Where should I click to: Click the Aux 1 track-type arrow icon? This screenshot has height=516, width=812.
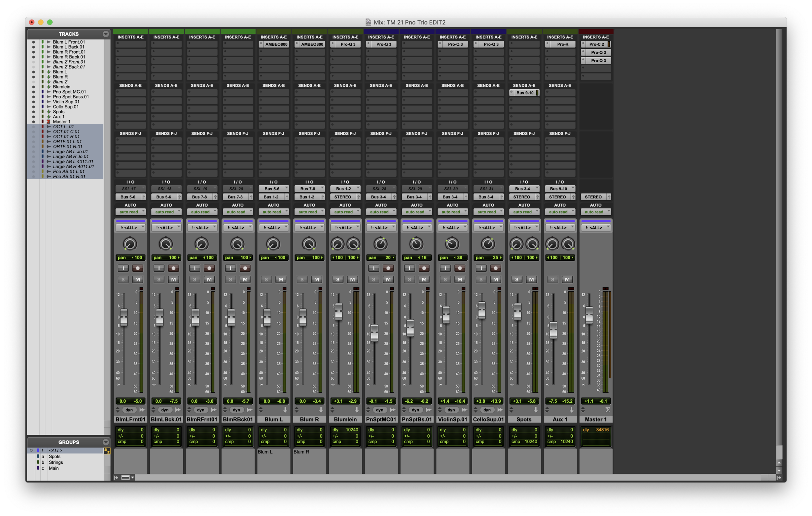[x=572, y=410]
